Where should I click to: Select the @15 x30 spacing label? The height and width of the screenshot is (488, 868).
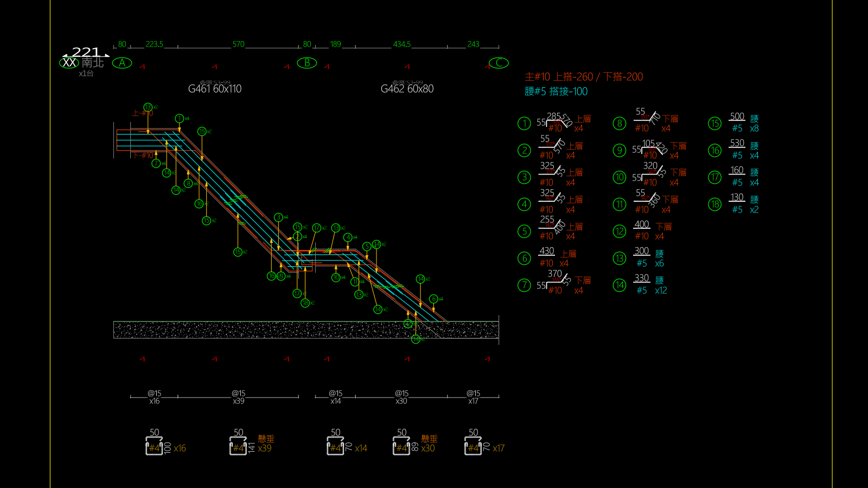(401, 397)
